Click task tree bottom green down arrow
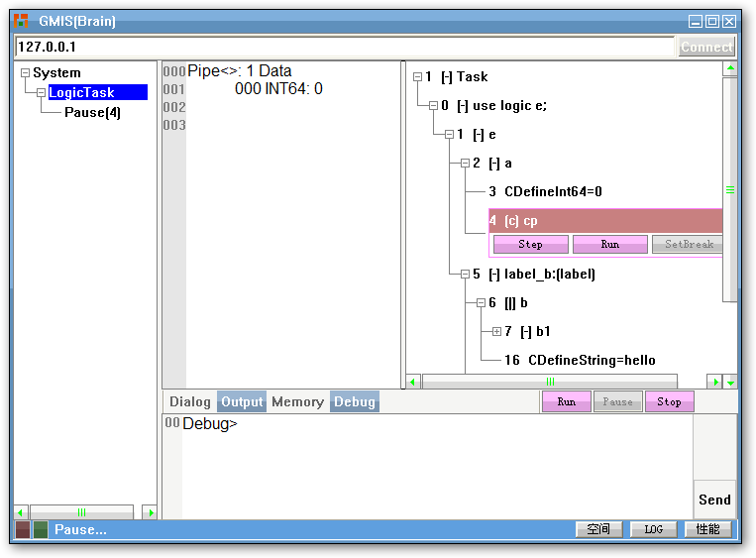 tap(730, 383)
